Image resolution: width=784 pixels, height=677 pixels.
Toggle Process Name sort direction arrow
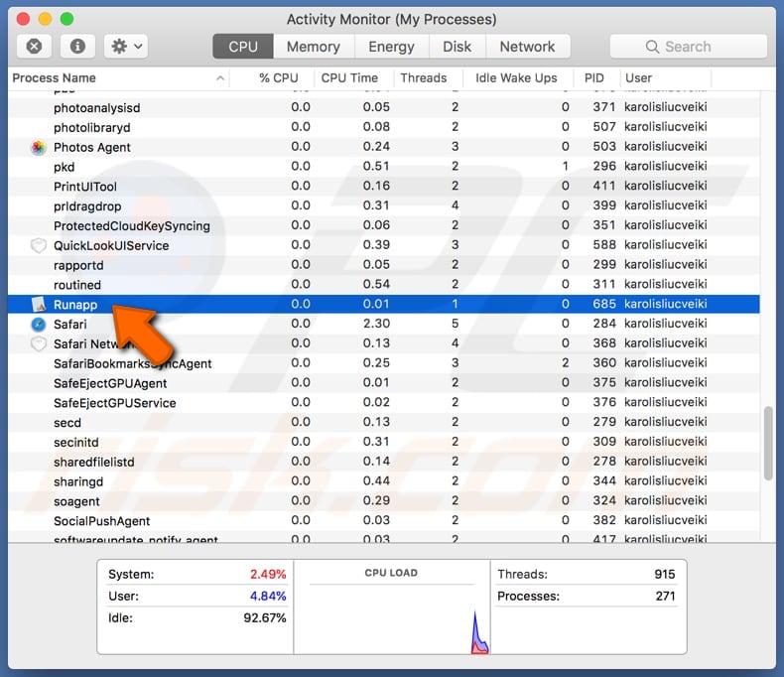point(219,78)
